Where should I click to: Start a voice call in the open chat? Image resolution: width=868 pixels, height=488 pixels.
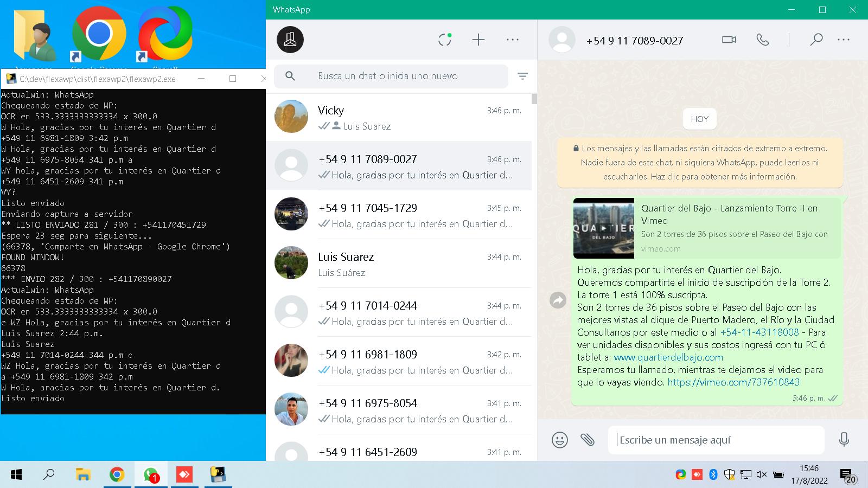pyautogui.click(x=763, y=40)
